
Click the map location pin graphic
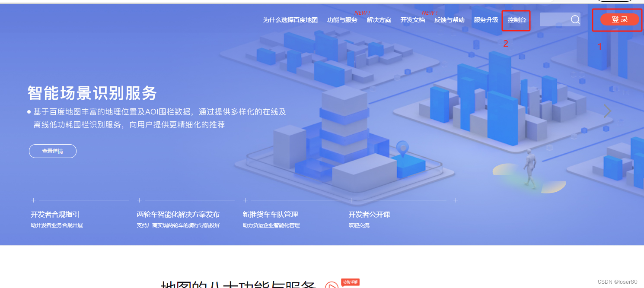(403, 149)
